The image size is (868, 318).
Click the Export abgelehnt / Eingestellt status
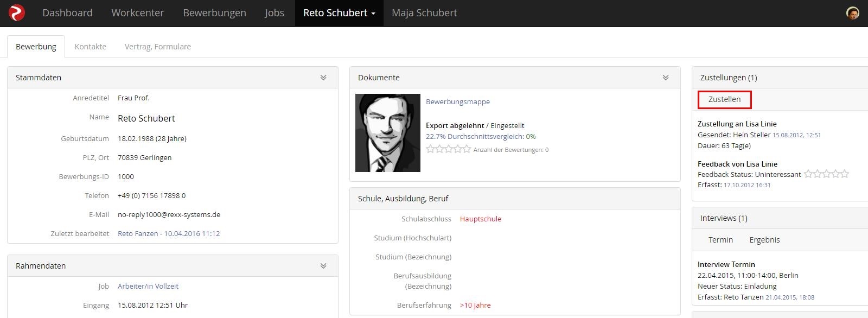pos(475,125)
